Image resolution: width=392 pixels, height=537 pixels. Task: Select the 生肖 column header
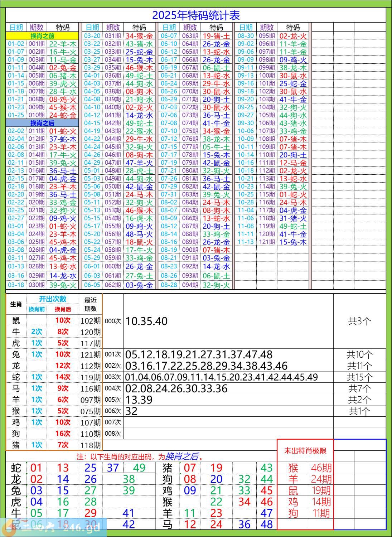coord(16,304)
